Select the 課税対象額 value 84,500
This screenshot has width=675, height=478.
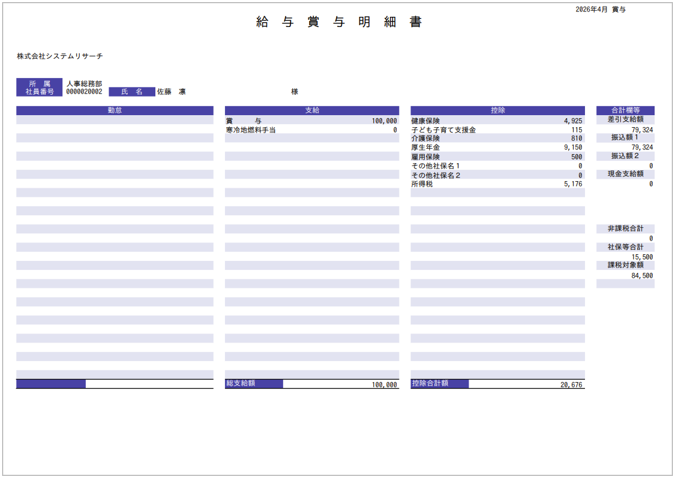coord(641,275)
